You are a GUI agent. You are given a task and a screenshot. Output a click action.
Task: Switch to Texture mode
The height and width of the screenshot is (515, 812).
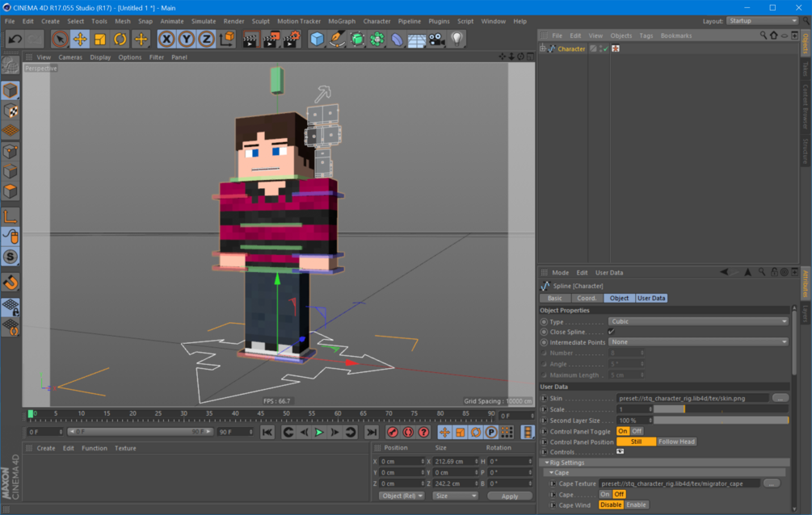(x=10, y=111)
